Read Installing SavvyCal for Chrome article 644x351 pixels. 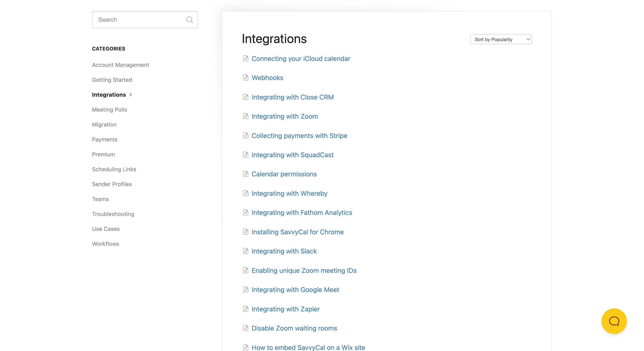click(297, 232)
